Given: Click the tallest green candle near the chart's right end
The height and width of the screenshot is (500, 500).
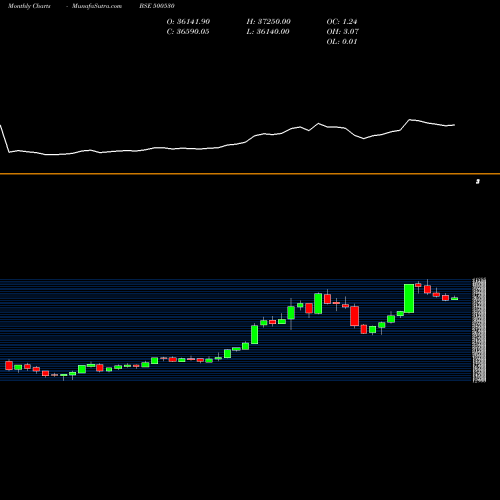Looking at the screenshot, I should (x=409, y=298).
